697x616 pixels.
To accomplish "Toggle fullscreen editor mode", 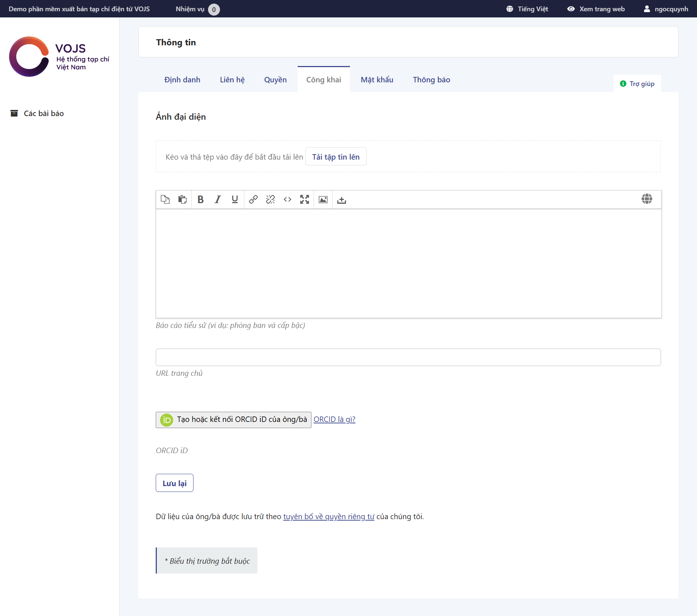I will (305, 200).
